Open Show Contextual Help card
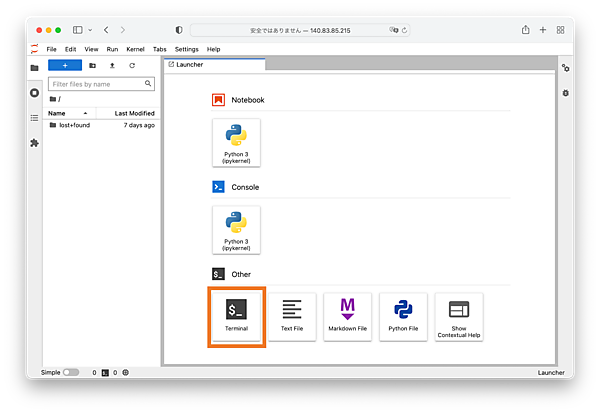The height and width of the screenshot is (413, 600). click(x=459, y=317)
